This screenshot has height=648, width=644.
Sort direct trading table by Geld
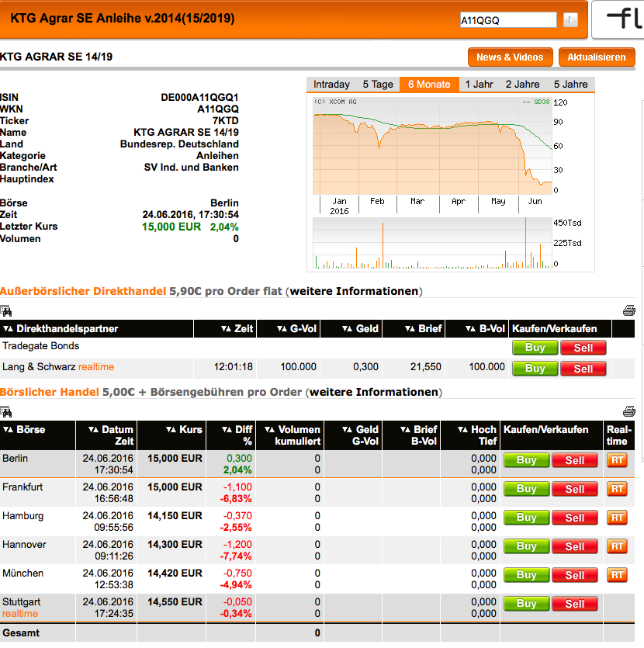point(347,328)
